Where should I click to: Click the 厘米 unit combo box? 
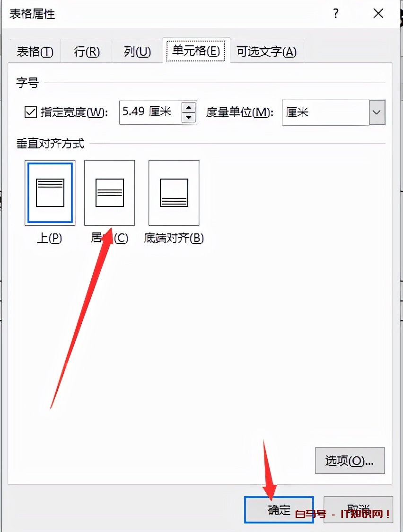pyautogui.click(x=333, y=112)
